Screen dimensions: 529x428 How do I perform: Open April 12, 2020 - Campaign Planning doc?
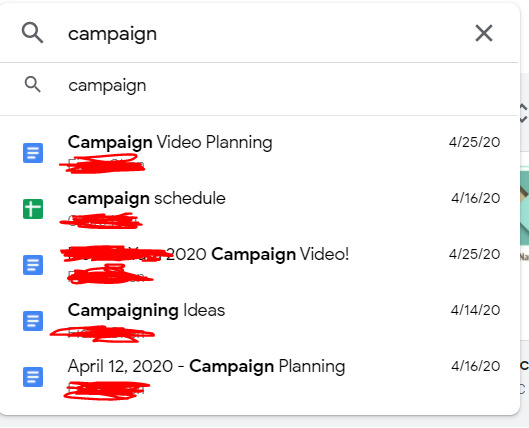click(x=206, y=366)
